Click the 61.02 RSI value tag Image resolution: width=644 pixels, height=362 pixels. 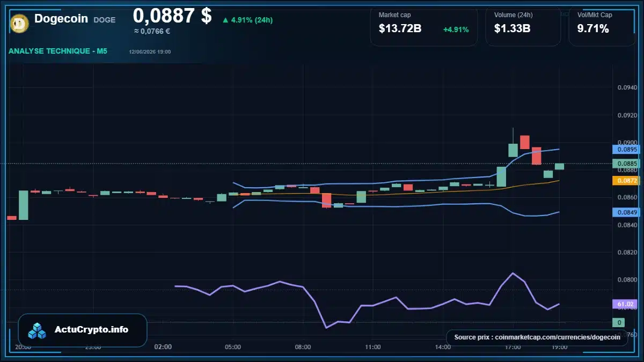pyautogui.click(x=625, y=304)
